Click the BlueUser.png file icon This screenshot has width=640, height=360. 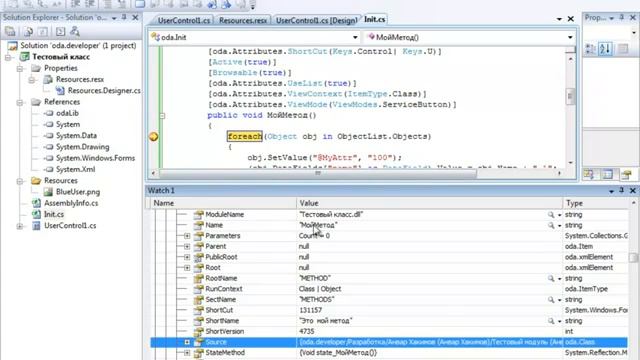48,191
